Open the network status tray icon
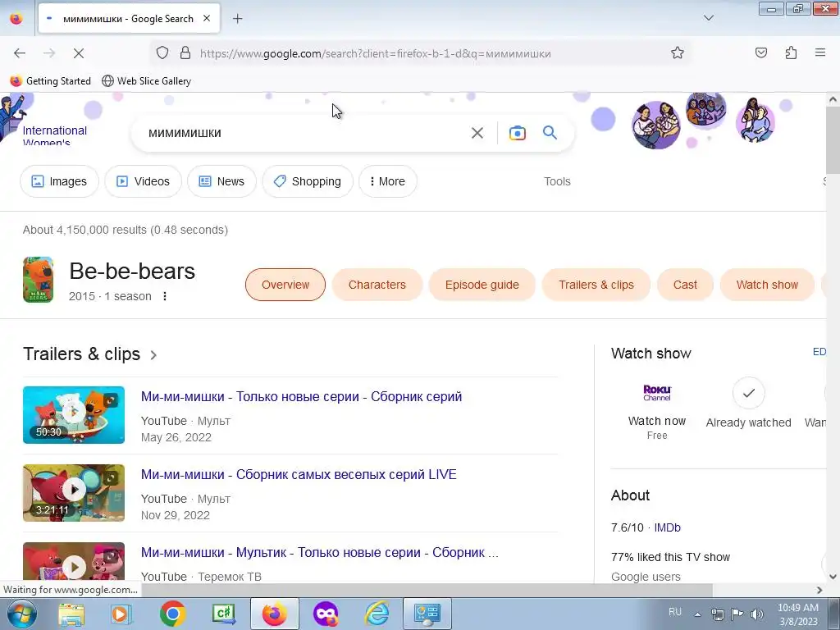This screenshot has height=630, width=840. click(x=717, y=614)
